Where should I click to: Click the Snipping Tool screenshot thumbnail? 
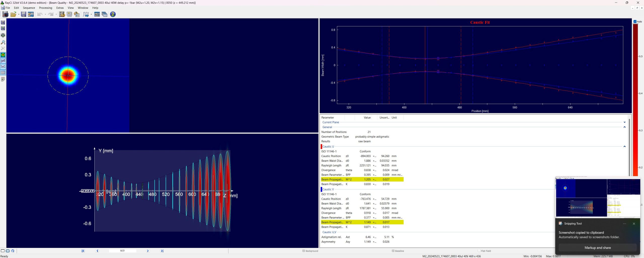(598, 197)
